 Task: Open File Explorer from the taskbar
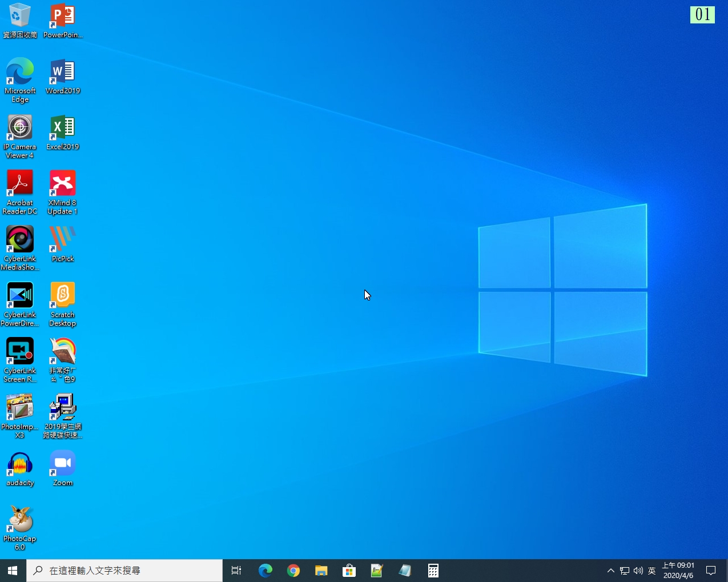click(321, 571)
